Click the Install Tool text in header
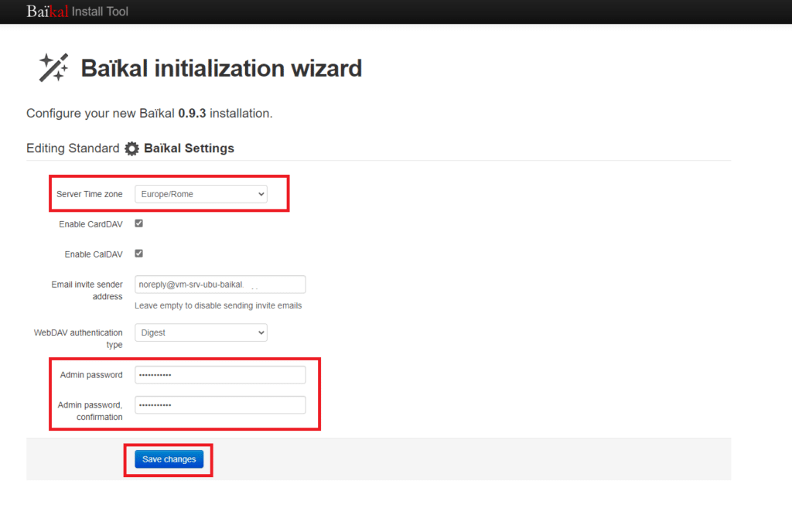Screen dimensions: 792x532 (x=100, y=12)
